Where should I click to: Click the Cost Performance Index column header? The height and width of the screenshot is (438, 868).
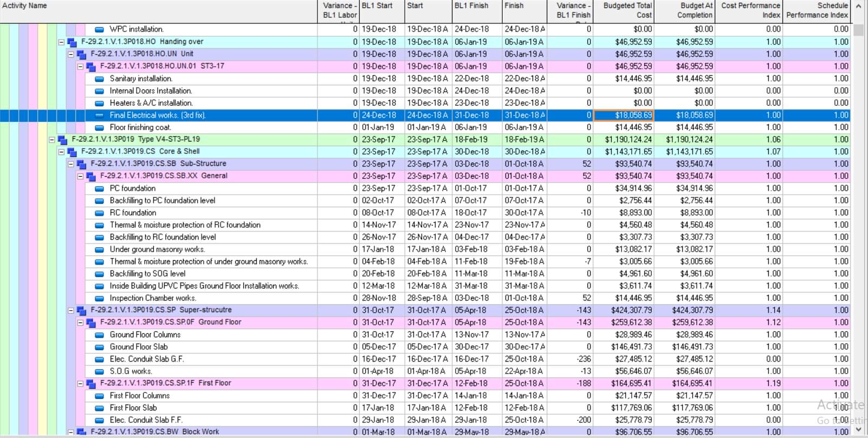pos(749,11)
